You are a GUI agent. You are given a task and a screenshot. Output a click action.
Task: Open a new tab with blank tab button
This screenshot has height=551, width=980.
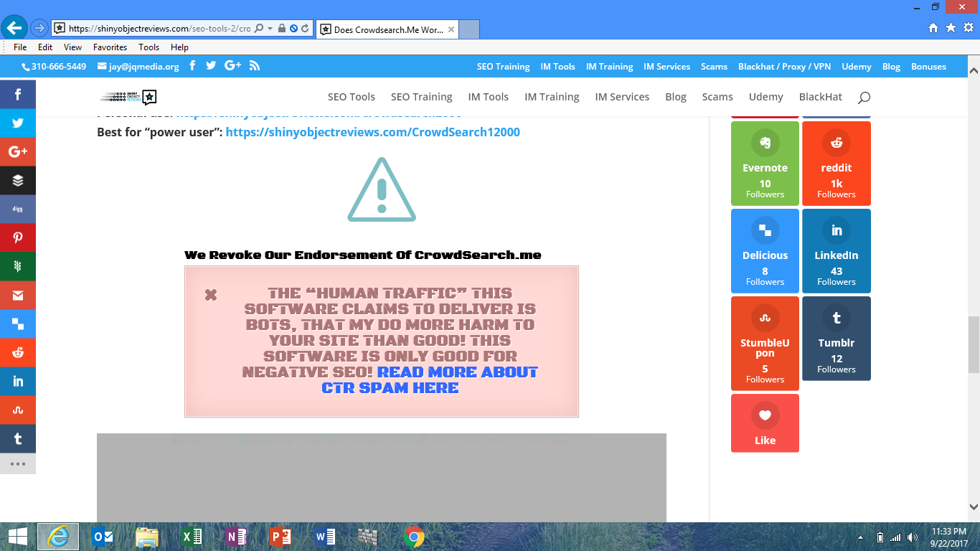pos(468,29)
